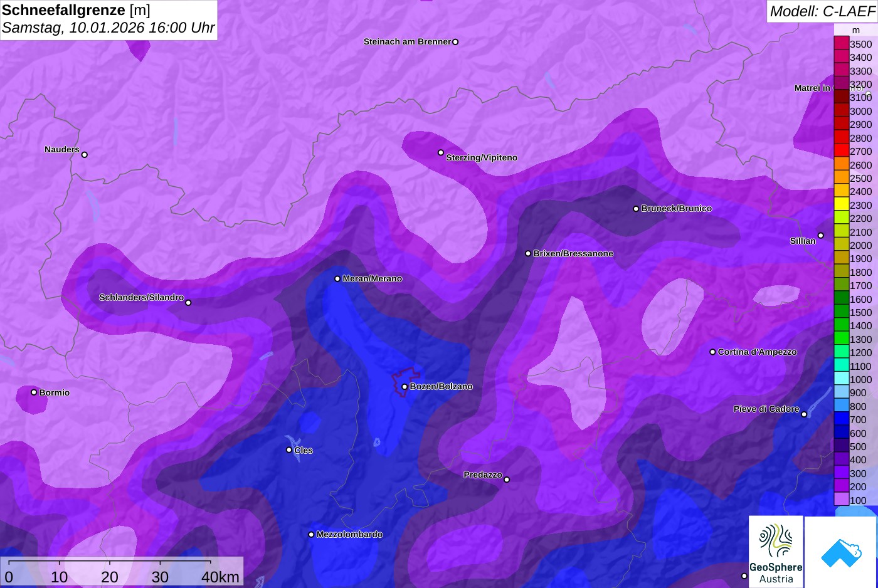Click the Mezzolombardo marker dot

(x=311, y=535)
